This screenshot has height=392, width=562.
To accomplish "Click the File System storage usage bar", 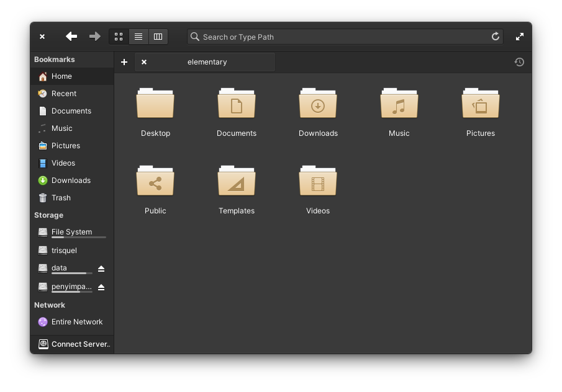I will point(78,237).
